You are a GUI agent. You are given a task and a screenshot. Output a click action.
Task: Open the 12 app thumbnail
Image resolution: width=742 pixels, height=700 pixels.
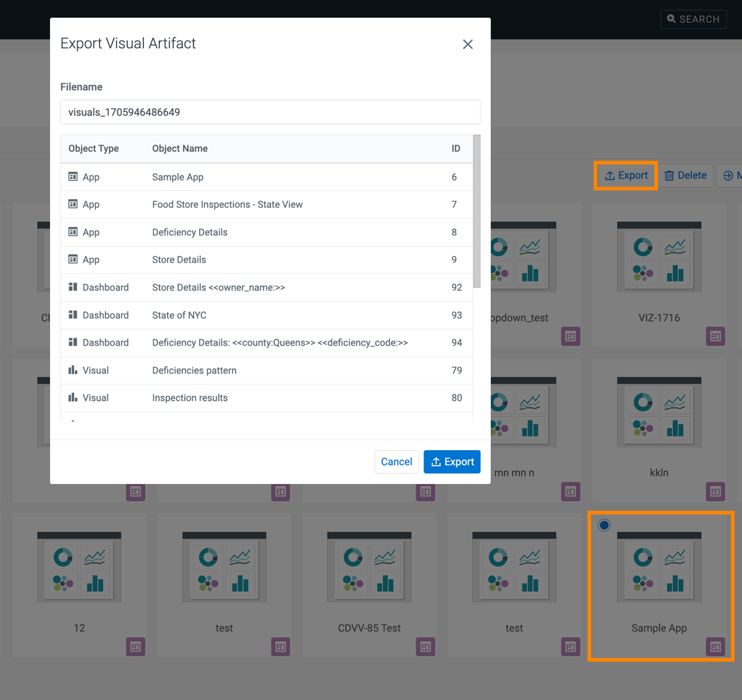tap(79, 567)
